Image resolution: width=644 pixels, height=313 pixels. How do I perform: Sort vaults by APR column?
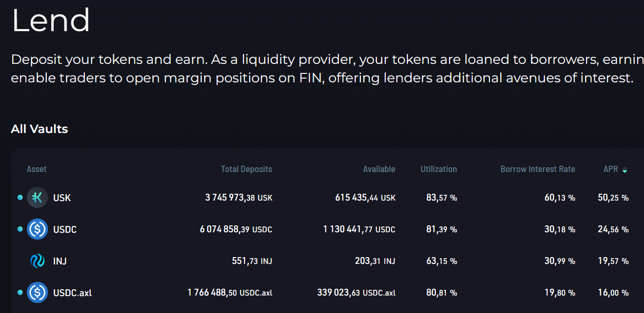pos(611,169)
